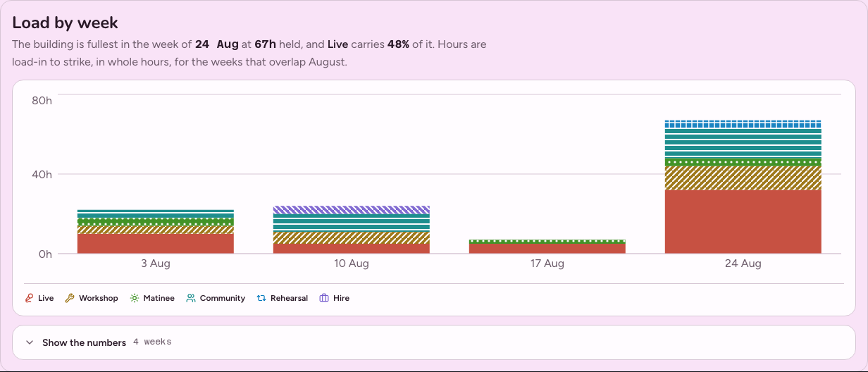The height and width of the screenshot is (372, 868).
Task: Click the 0h y-axis label
Action: pos(45,254)
